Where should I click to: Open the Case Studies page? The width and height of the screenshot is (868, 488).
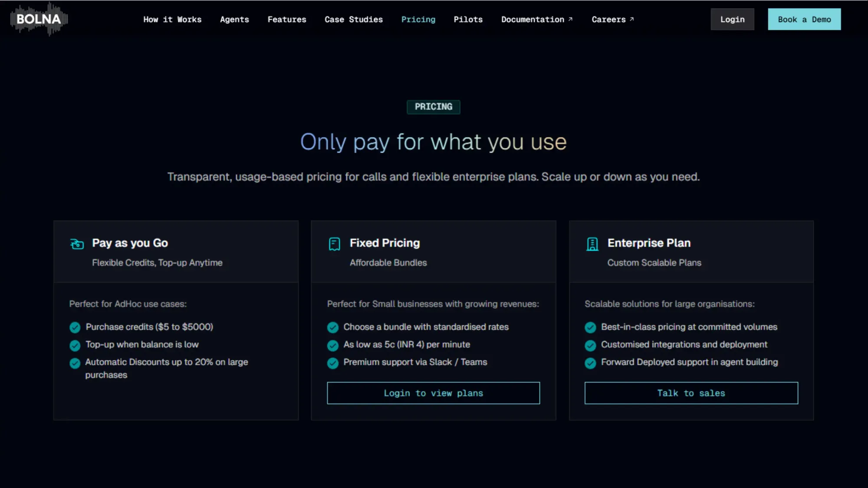[353, 19]
